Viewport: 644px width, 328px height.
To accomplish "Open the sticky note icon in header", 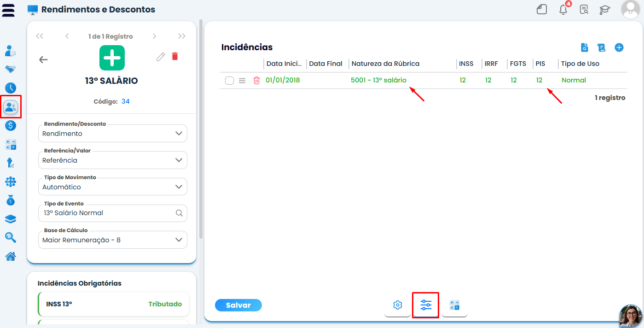I will pyautogui.click(x=542, y=9).
